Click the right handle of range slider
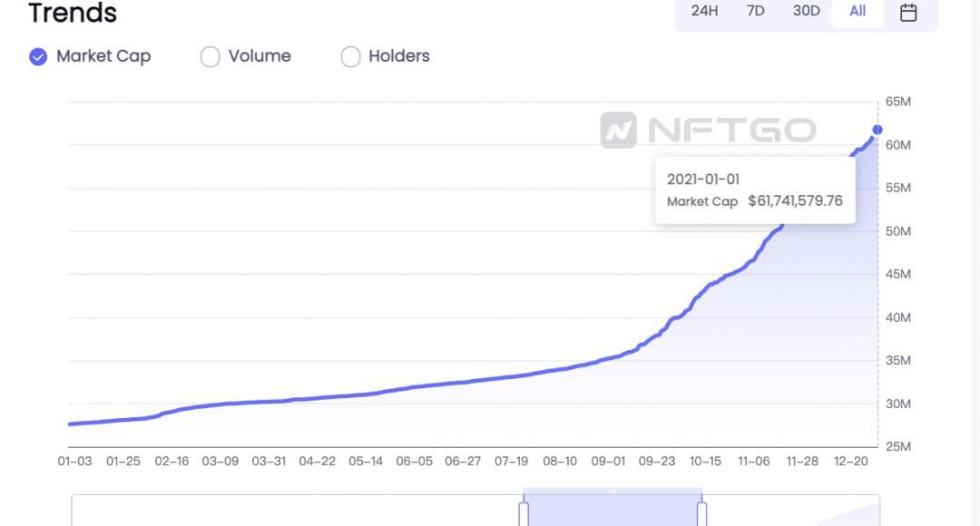980x526 pixels. click(x=701, y=513)
